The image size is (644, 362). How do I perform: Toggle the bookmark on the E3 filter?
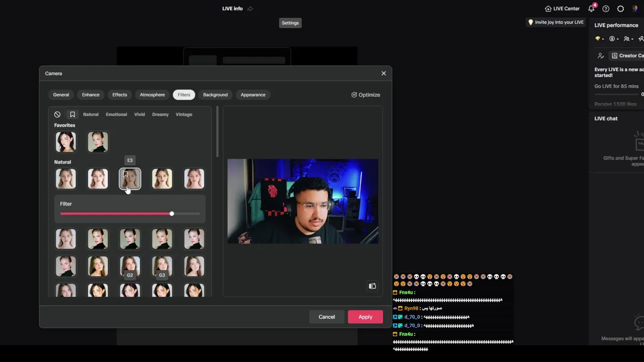click(x=126, y=174)
